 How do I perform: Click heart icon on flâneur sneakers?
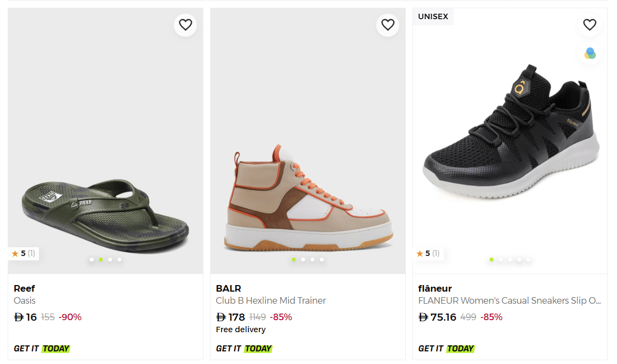pos(590,25)
